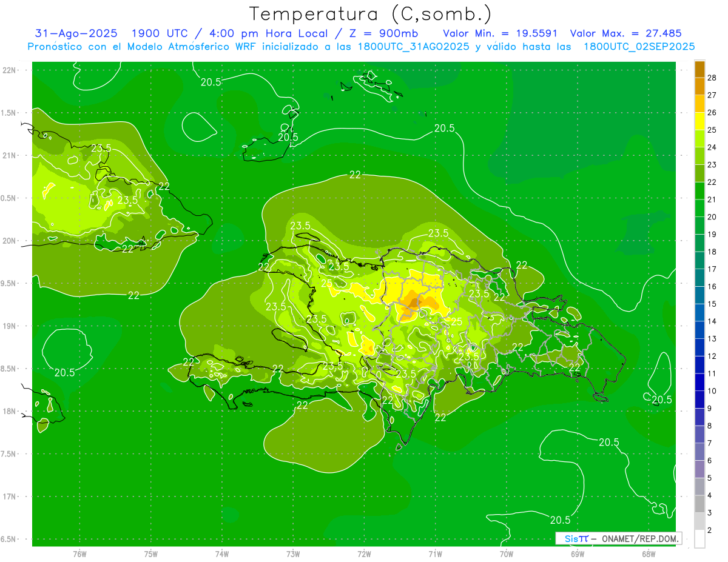728x562 pixels.
Task: Click the legend swatch between 3 and 4
Action: tap(699, 504)
